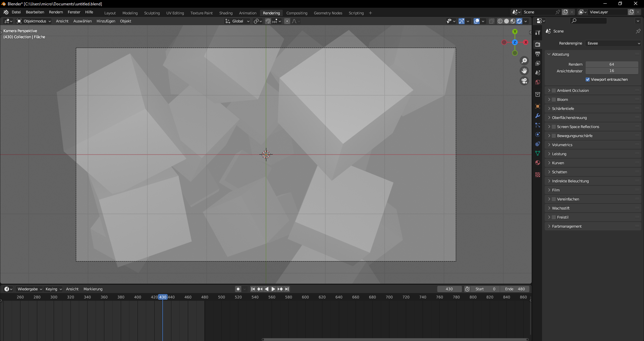Switch to the Shading workspace tab

pos(226,13)
